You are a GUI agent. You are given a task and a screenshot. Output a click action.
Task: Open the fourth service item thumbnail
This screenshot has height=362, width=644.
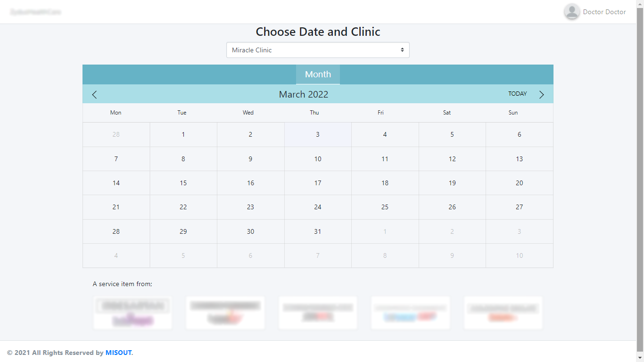[x=411, y=313]
